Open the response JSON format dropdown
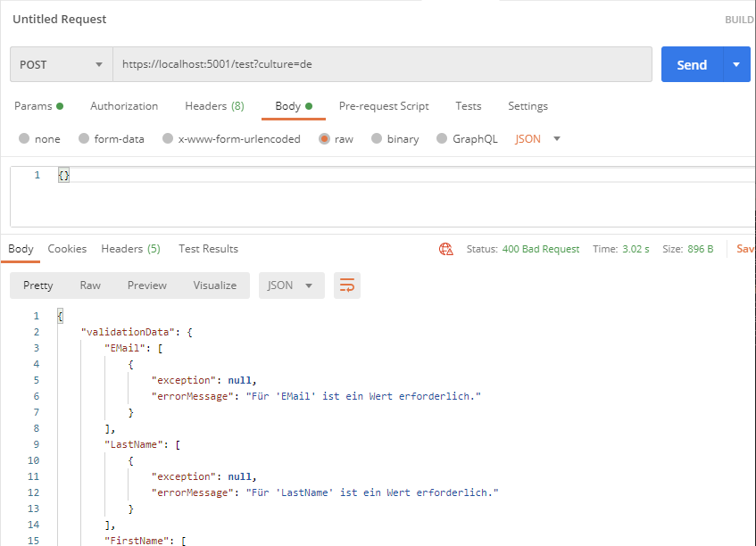Screen dimensions: 756x546 [x=291, y=285]
